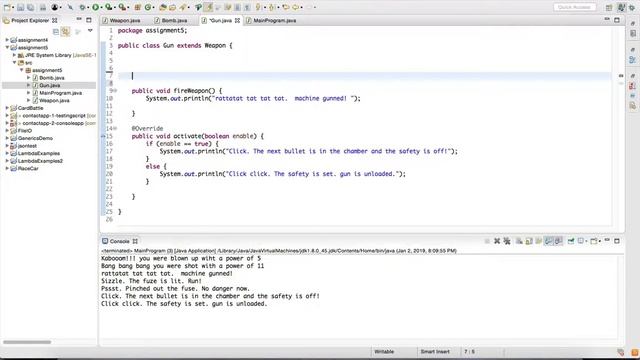This screenshot has width=640, height=360.
Task: Collapse the assignment5 project
Action: (x=7, y=47)
